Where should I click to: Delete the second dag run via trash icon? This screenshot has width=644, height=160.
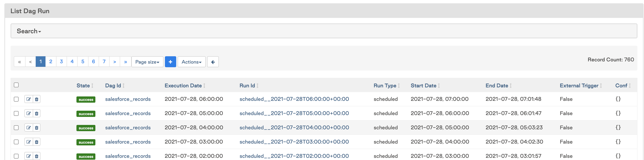37,113
